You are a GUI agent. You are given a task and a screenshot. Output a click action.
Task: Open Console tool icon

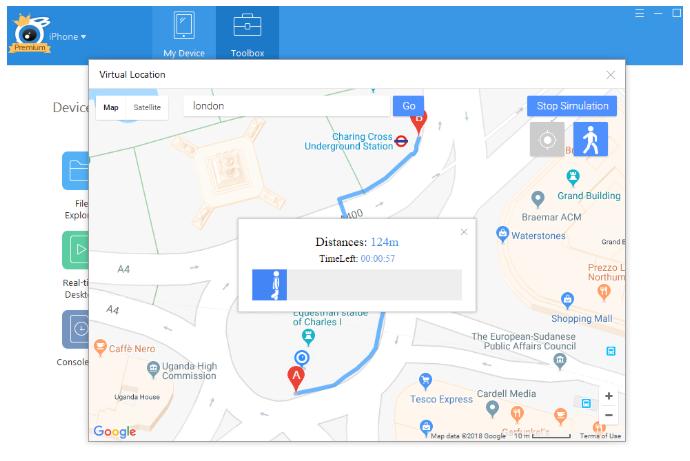click(x=76, y=329)
